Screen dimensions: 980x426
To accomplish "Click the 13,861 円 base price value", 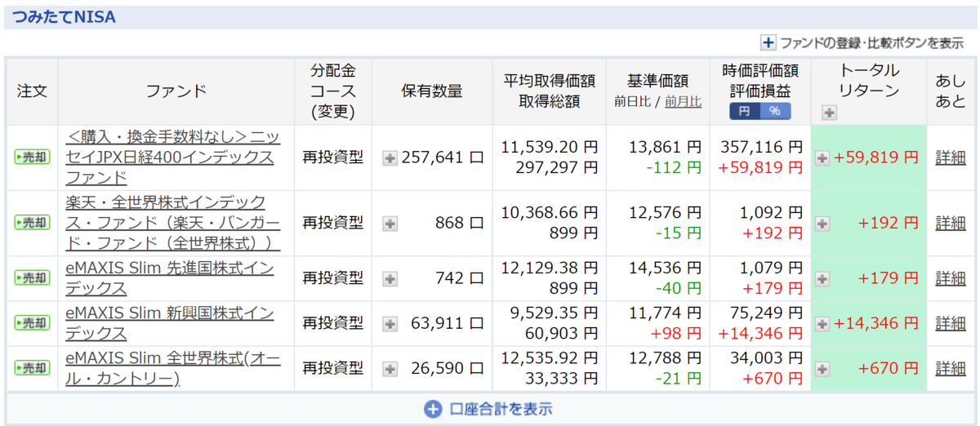I will [665, 148].
